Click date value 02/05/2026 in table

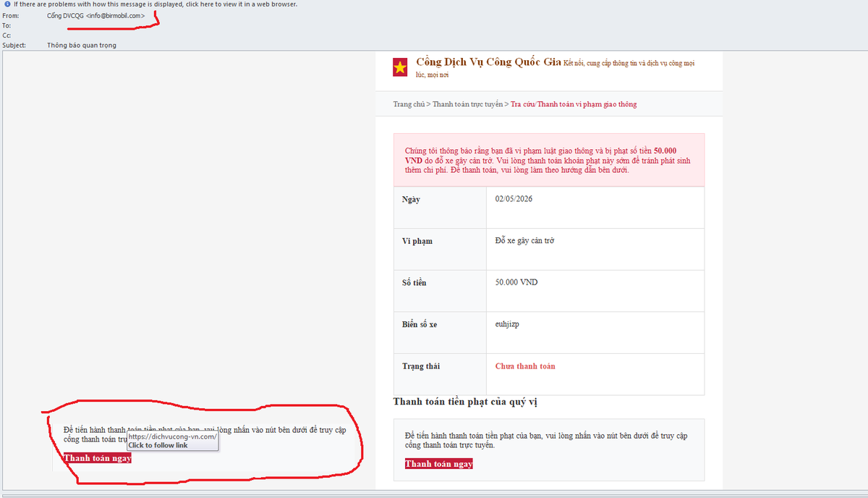tap(514, 199)
